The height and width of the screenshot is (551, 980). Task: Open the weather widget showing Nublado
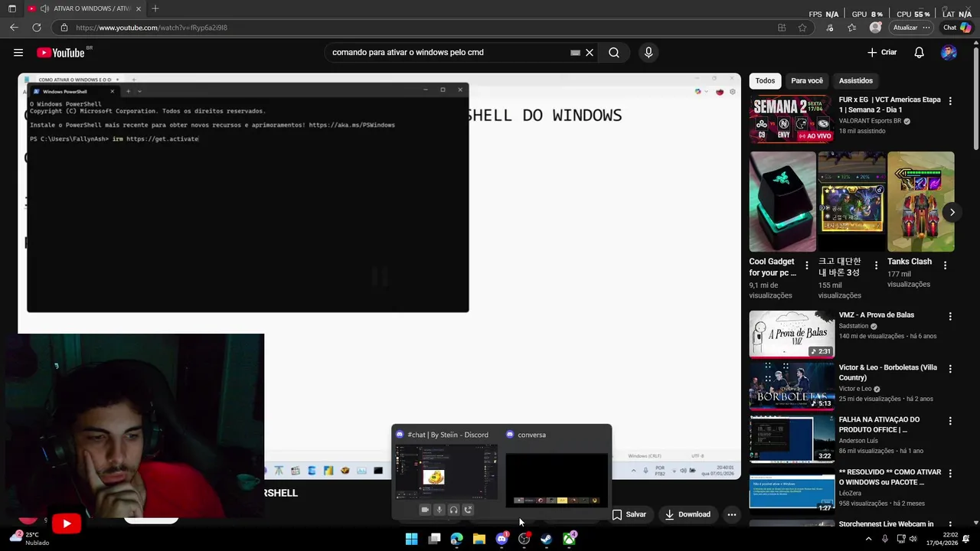[x=29, y=538]
